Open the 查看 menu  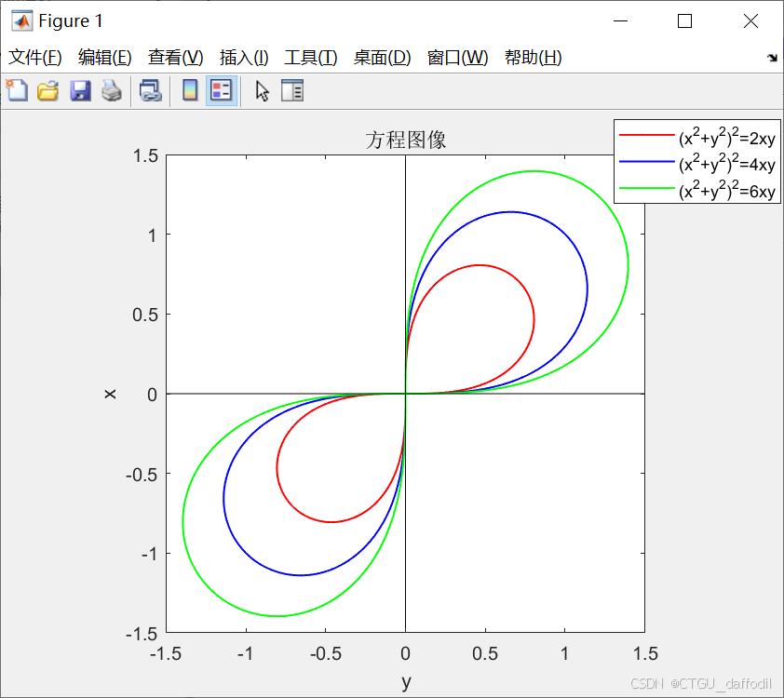click(x=175, y=57)
